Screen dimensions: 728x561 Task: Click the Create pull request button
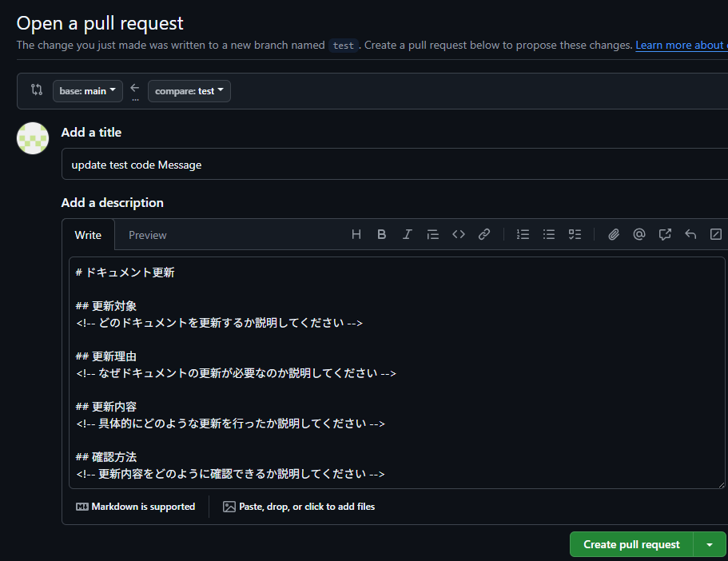pos(631,544)
